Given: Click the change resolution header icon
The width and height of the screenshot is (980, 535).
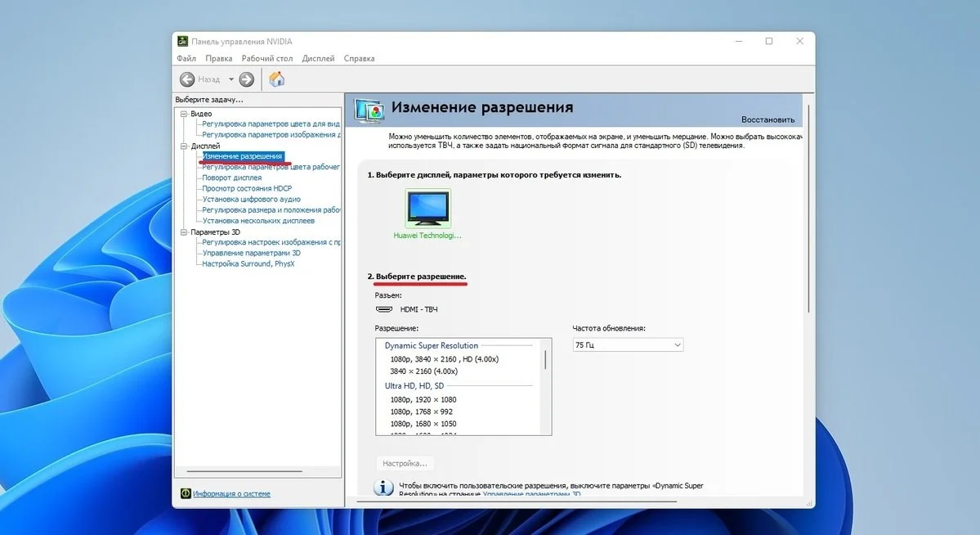Looking at the screenshot, I should [369, 110].
